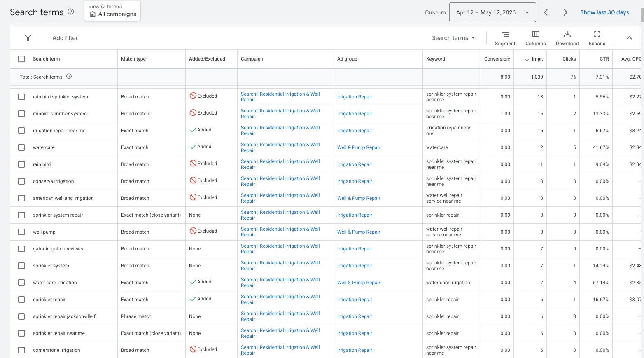Sort by CTR column header
644x358 pixels.
pos(604,59)
